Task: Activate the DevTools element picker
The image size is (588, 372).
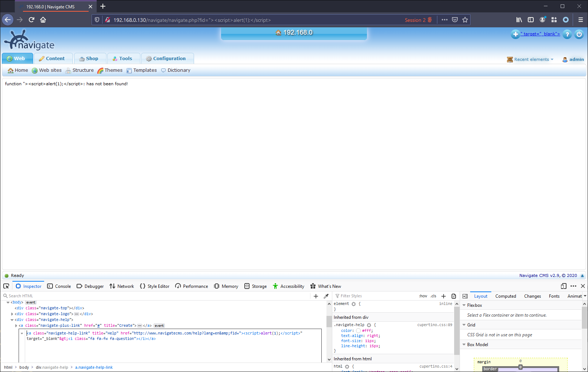Action: tap(6, 286)
